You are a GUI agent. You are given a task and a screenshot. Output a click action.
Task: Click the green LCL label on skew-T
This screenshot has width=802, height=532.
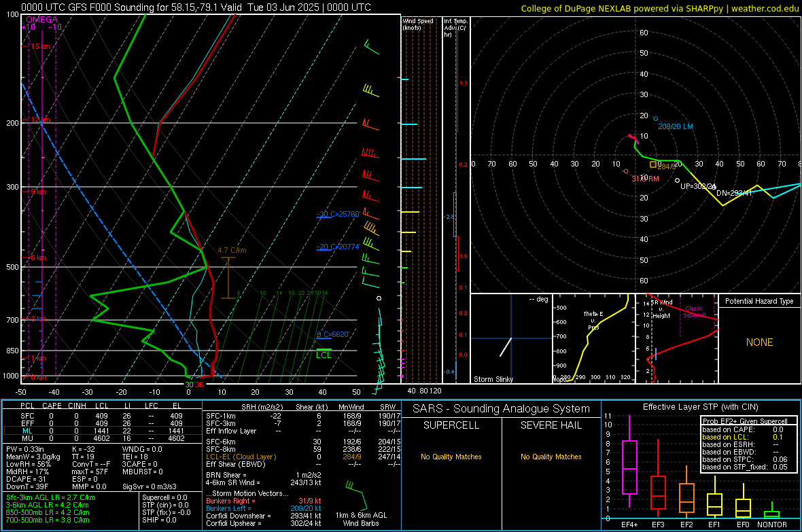click(x=324, y=355)
